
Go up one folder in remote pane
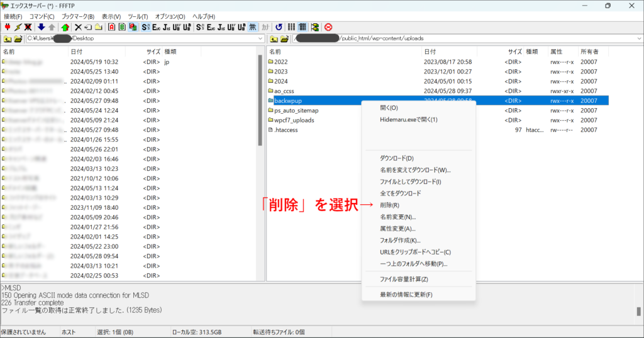[274, 39]
